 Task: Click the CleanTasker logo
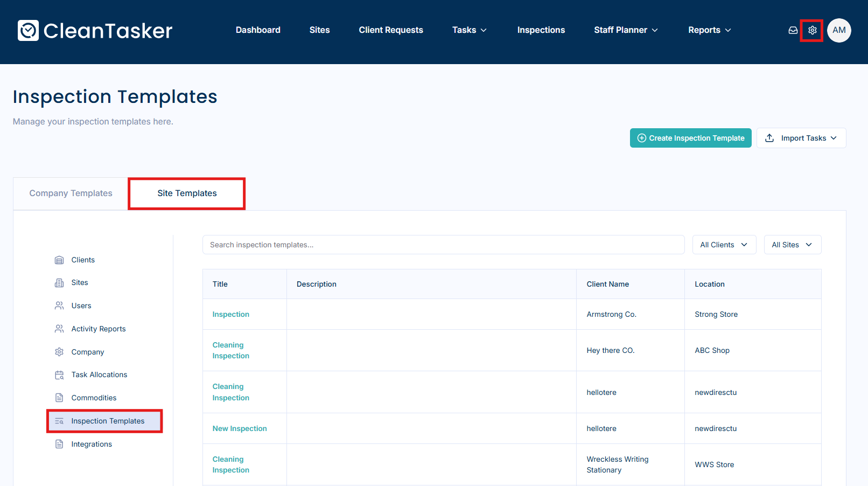(95, 31)
